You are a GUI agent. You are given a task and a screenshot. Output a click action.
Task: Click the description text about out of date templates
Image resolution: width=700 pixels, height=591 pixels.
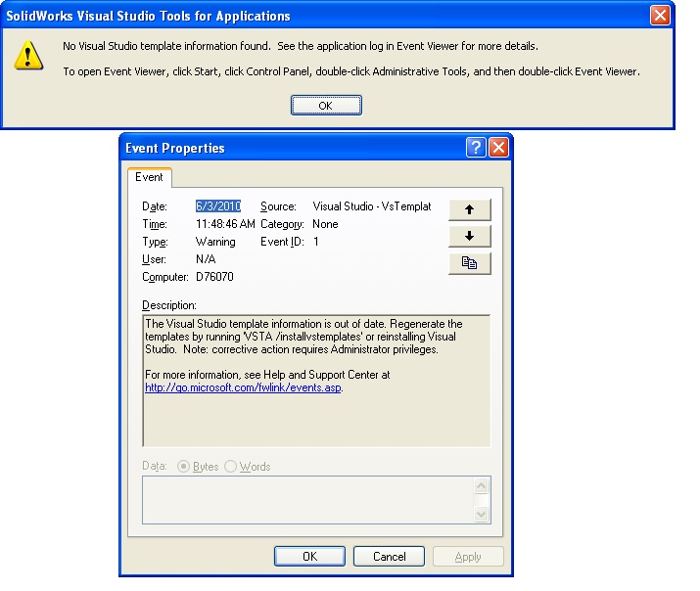303,337
